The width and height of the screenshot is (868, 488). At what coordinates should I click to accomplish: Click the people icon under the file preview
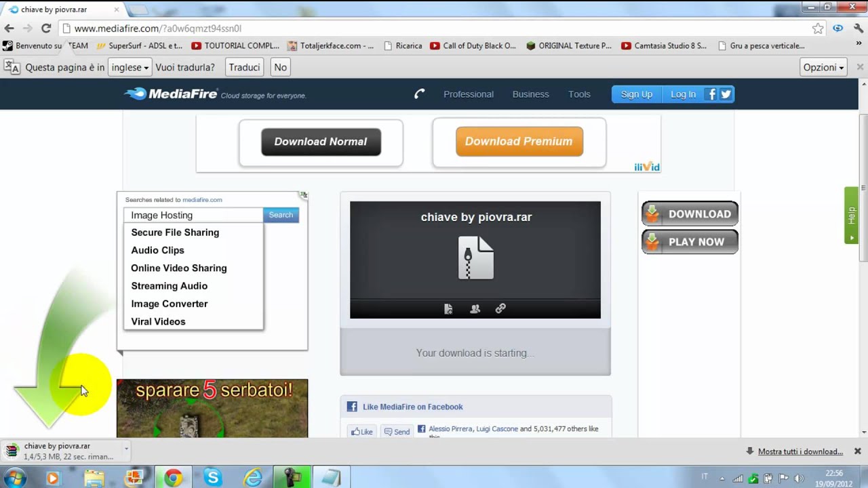[x=475, y=308]
